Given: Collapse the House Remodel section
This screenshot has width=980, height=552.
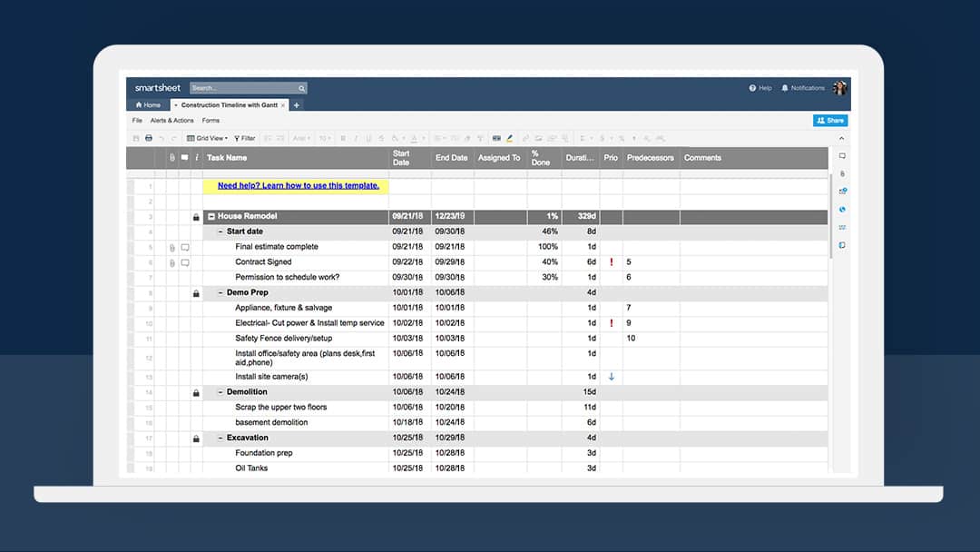Looking at the screenshot, I should [x=211, y=217].
